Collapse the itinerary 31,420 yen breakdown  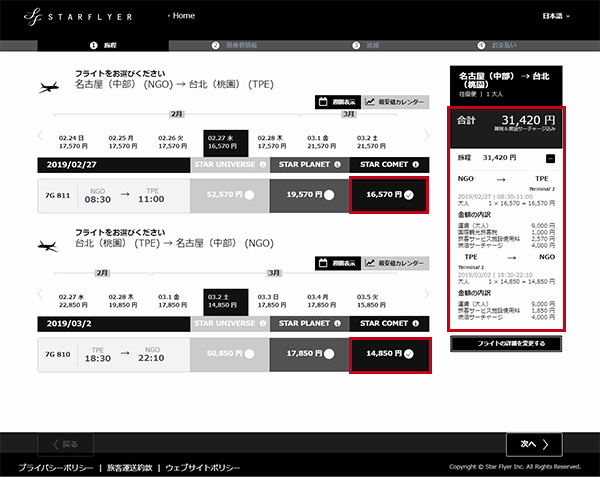[x=550, y=158]
